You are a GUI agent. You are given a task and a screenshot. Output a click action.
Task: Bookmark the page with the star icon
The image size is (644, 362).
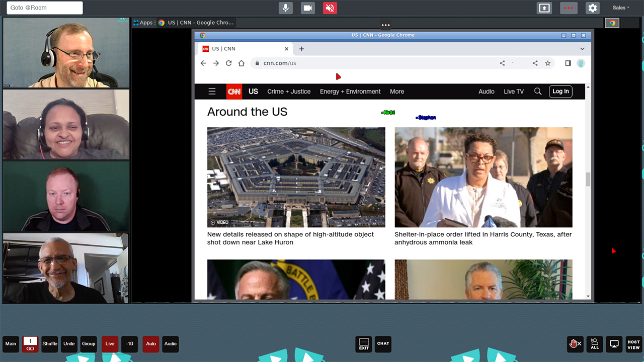[548, 63]
